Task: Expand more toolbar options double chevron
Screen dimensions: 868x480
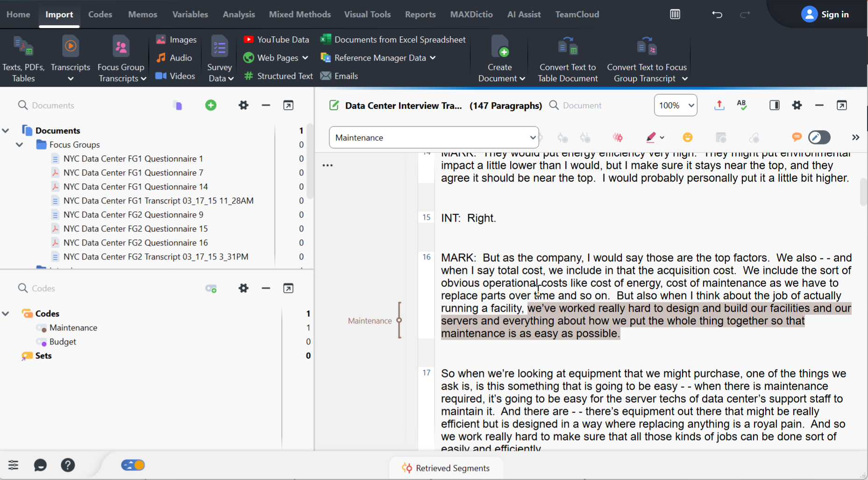Action: pyautogui.click(x=855, y=137)
